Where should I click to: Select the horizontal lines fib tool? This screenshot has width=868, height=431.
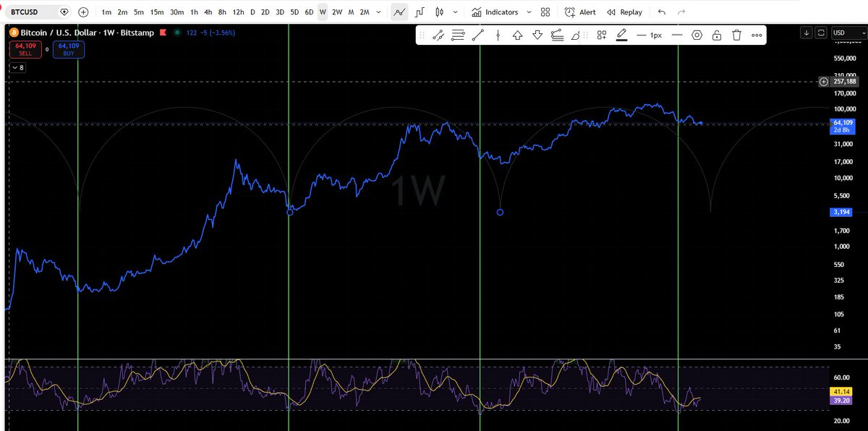tap(458, 35)
